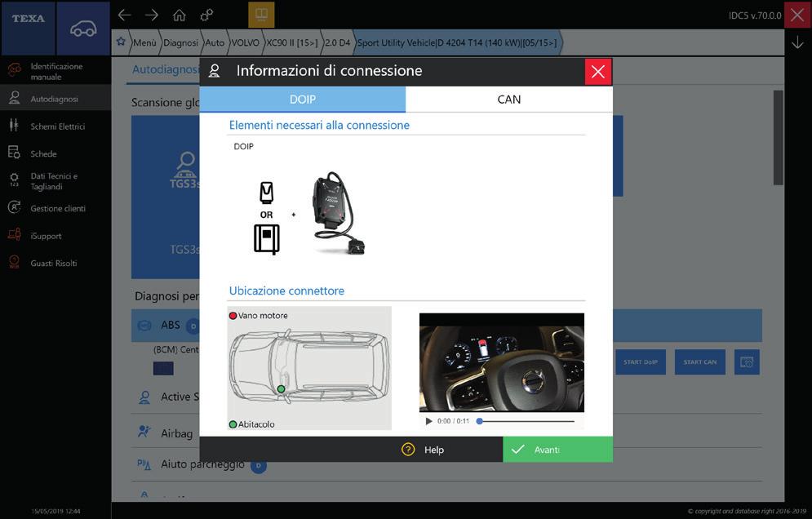Click the Active S row icon
This screenshot has width=812, height=519.
(144, 397)
